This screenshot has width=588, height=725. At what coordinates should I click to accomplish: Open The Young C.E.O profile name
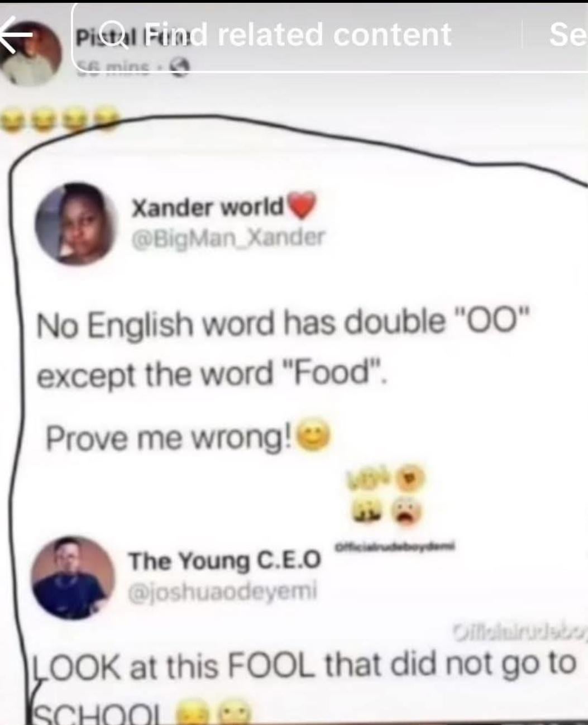point(225,560)
